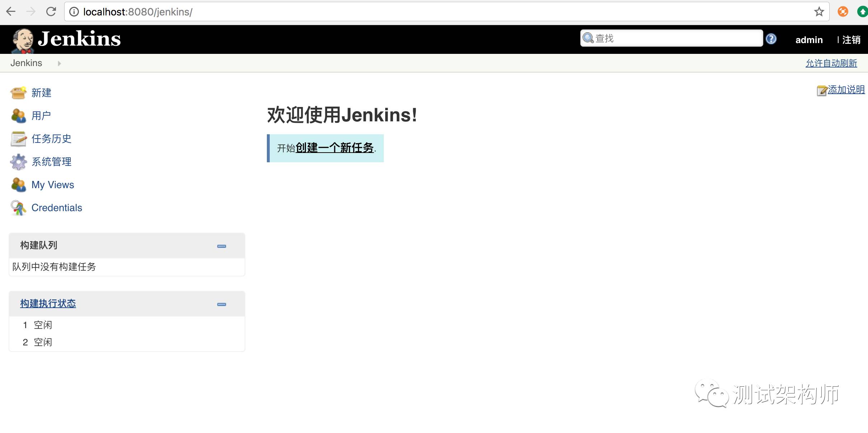Click the admin user link
The height and width of the screenshot is (433, 868).
[x=809, y=40]
